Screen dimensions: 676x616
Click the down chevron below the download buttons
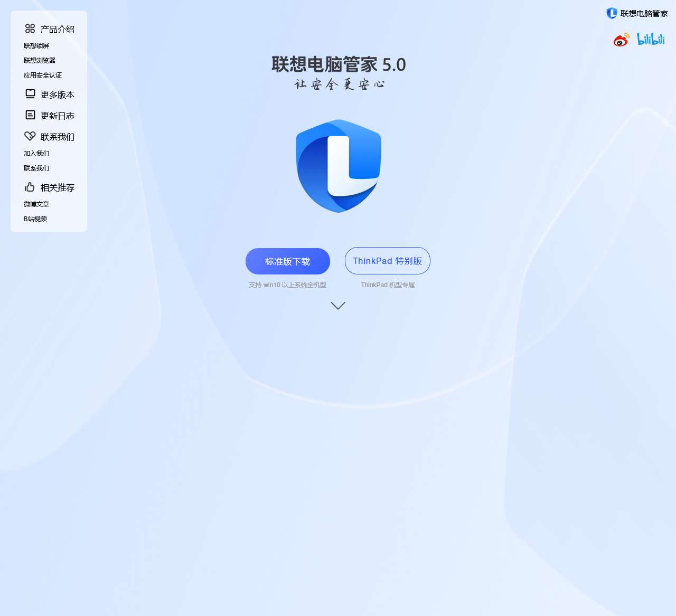click(x=338, y=306)
